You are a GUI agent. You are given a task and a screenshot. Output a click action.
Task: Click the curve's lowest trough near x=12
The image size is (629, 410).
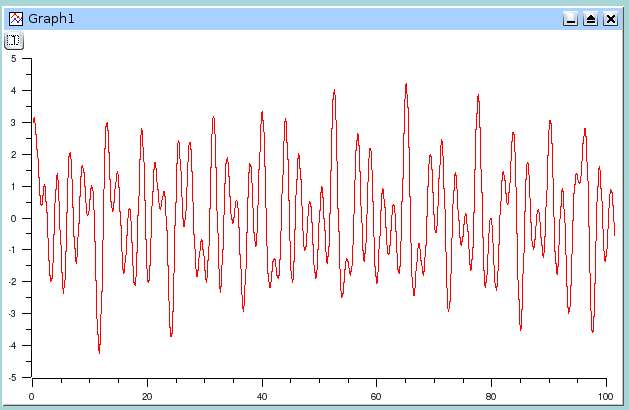click(x=99, y=351)
